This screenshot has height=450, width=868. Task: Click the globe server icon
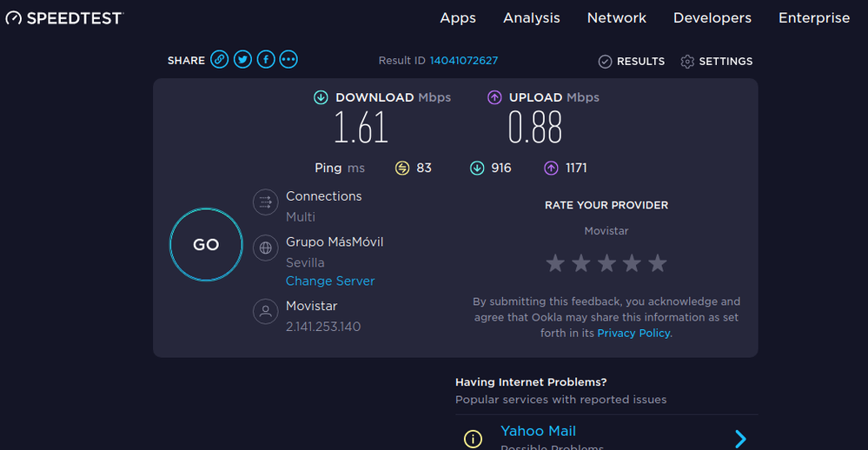(265, 248)
